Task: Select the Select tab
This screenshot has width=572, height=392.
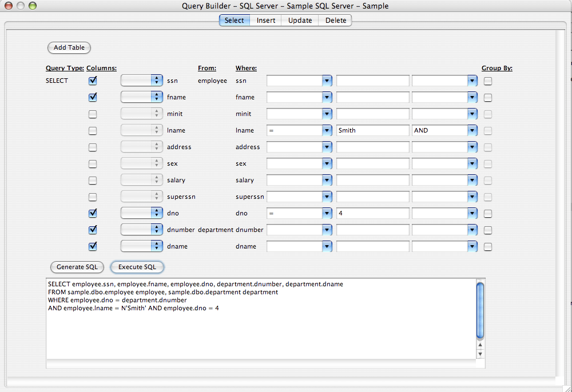Action: 234,21
